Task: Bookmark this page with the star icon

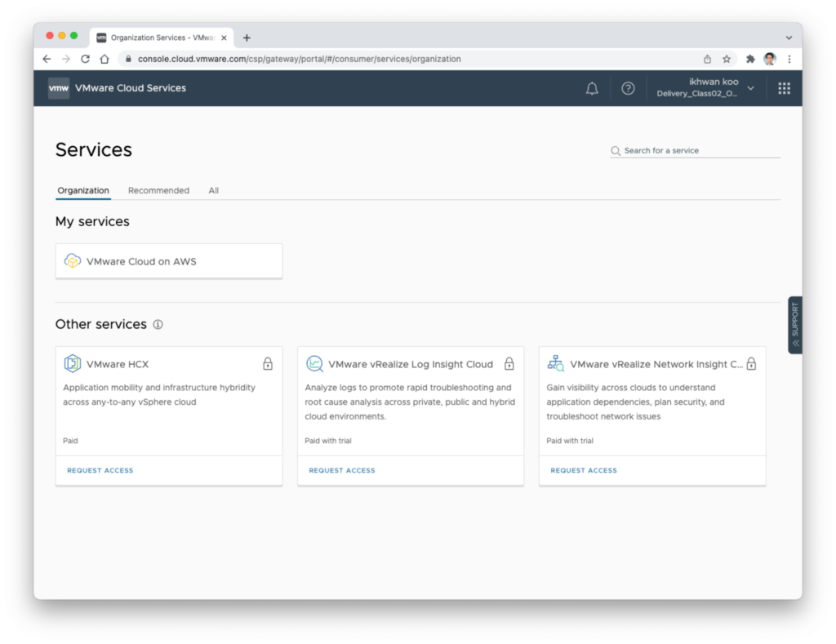Action: (x=727, y=59)
